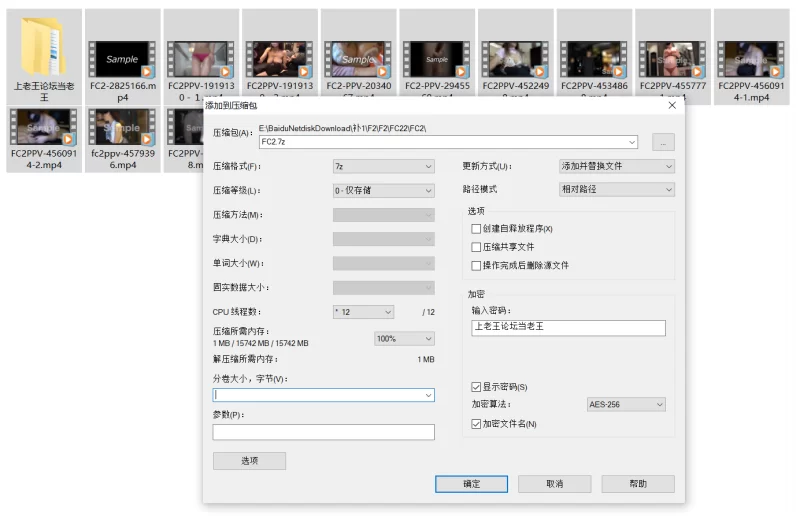This screenshot has width=800, height=524.
Task: Select the FC2PPV-453486 video file icon
Action: pos(594,59)
